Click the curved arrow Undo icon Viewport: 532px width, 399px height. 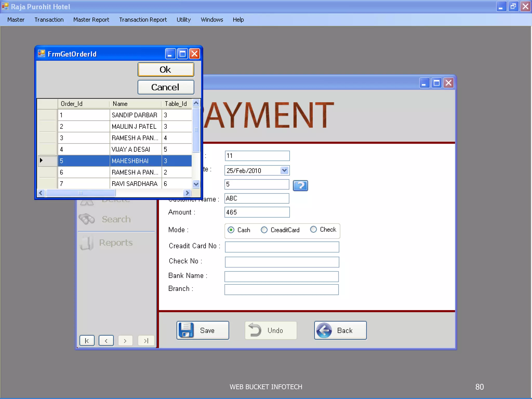[254, 330]
